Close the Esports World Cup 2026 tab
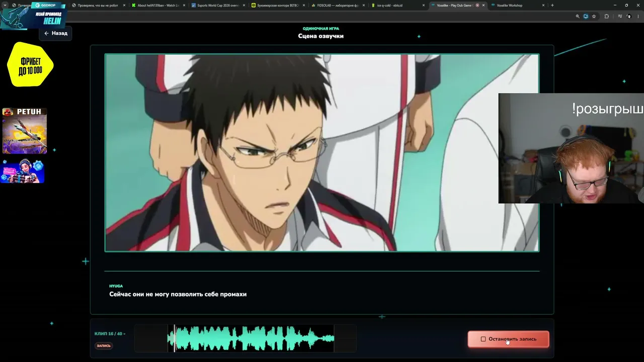The height and width of the screenshot is (362, 644). [x=244, y=6]
